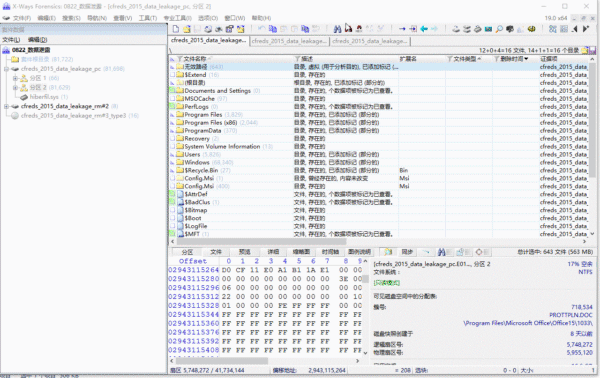Click the Open folder toolbar icon
The height and width of the screenshot is (378, 600).
point(186,29)
